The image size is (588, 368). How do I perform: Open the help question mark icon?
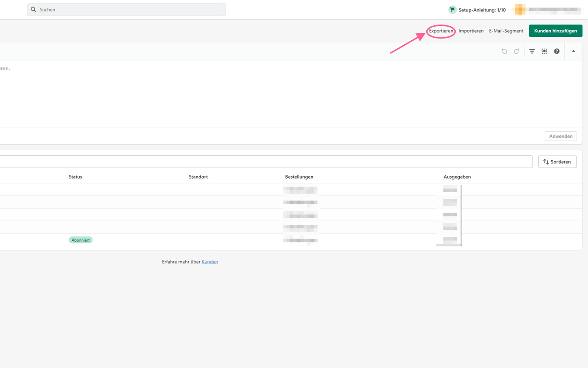click(557, 51)
